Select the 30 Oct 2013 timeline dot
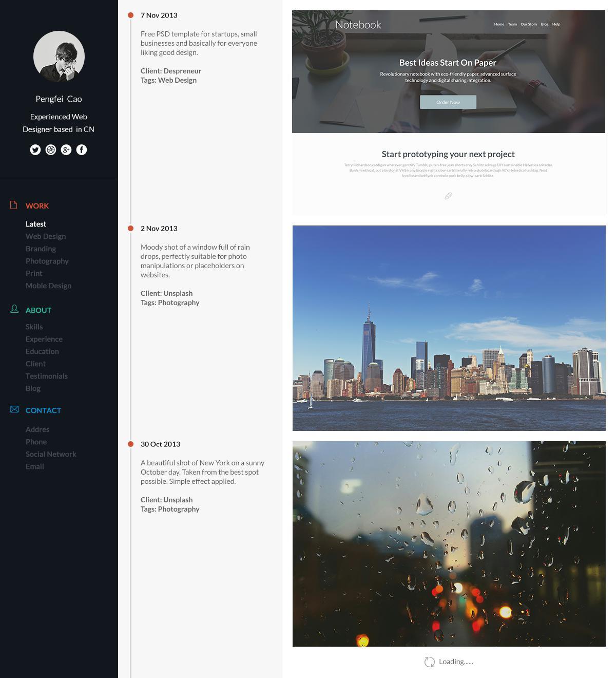Screen dimensions: 616x678 click(130, 444)
